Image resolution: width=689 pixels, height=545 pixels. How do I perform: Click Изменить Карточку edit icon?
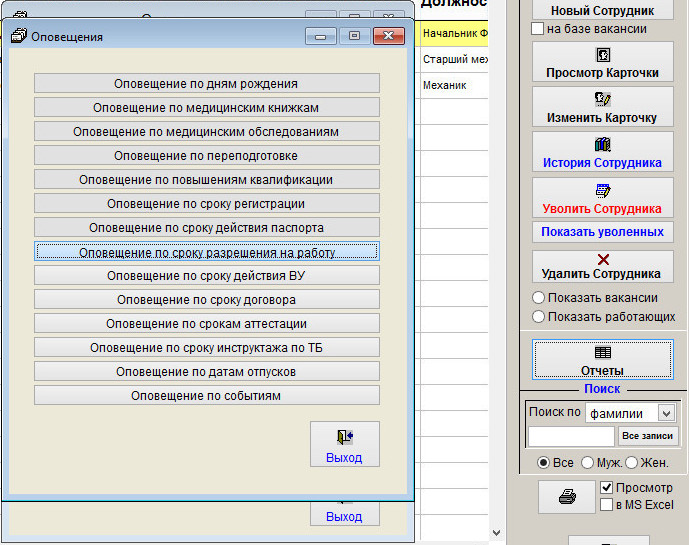pos(602,99)
